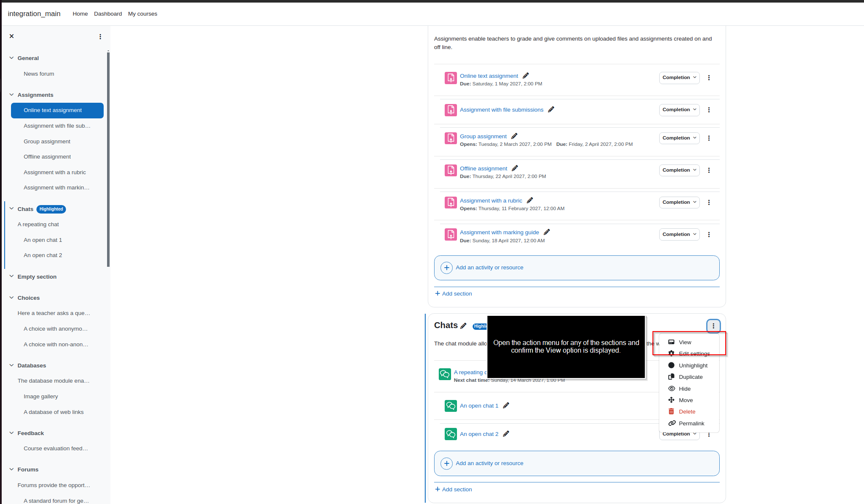
Task: Click Add section below Chats
Action: click(x=454, y=490)
